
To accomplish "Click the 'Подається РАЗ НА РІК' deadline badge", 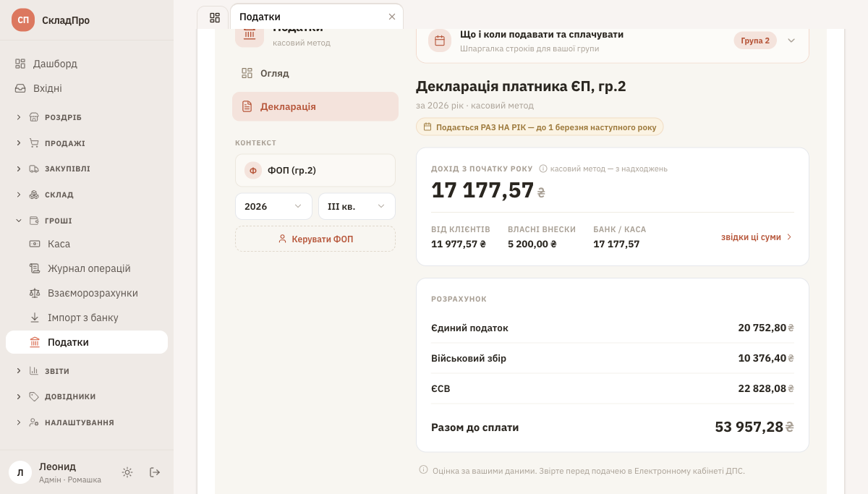I will click(540, 127).
